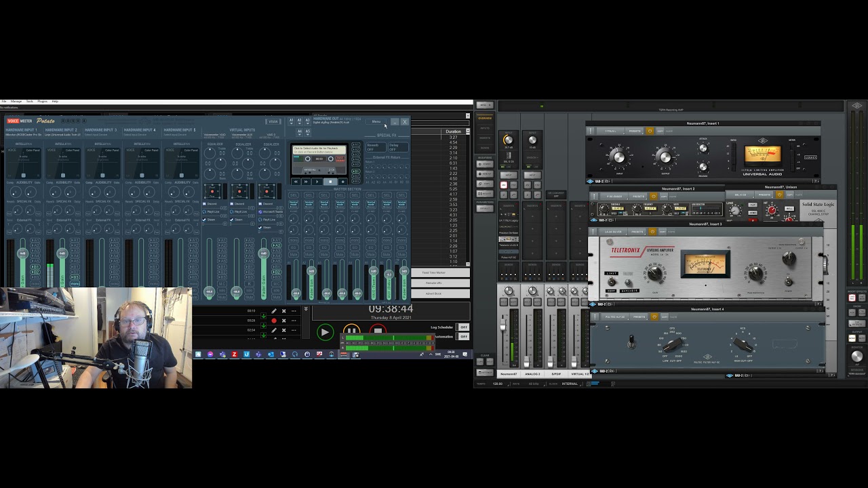Open SETTINGS in the Console sidebar

click(x=486, y=372)
